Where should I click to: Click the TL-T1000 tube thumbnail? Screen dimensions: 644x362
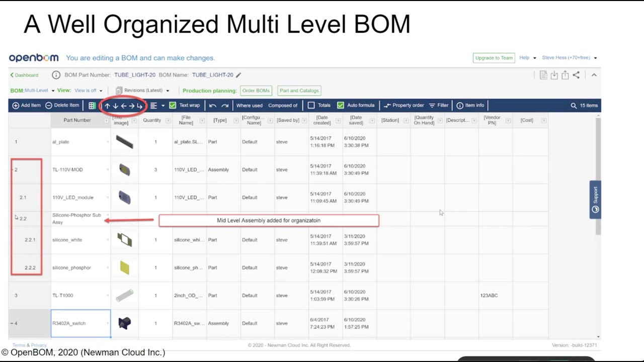[124, 296]
